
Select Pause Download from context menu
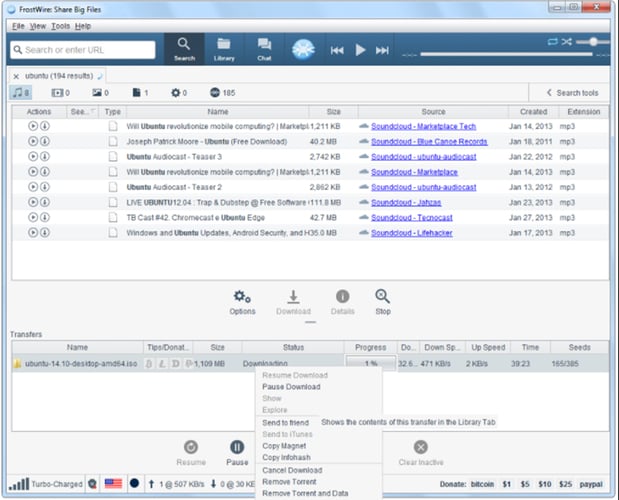tap(291, 386)
